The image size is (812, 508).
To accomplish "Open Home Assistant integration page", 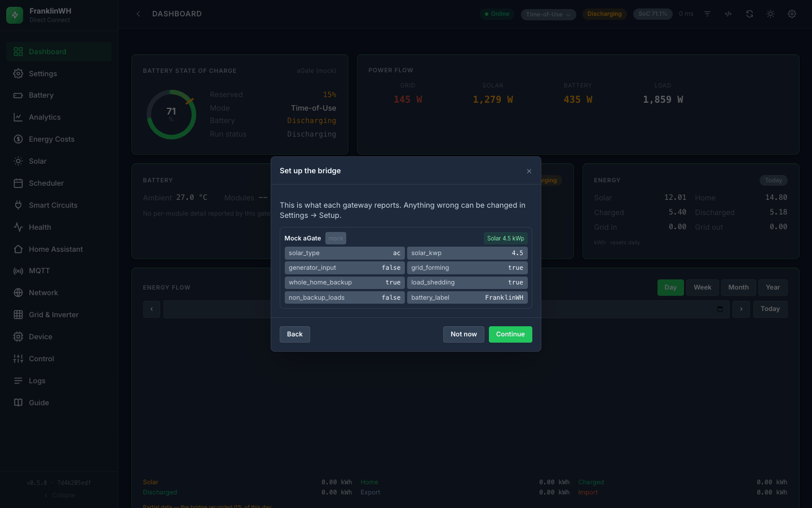I will click(59, 249).
